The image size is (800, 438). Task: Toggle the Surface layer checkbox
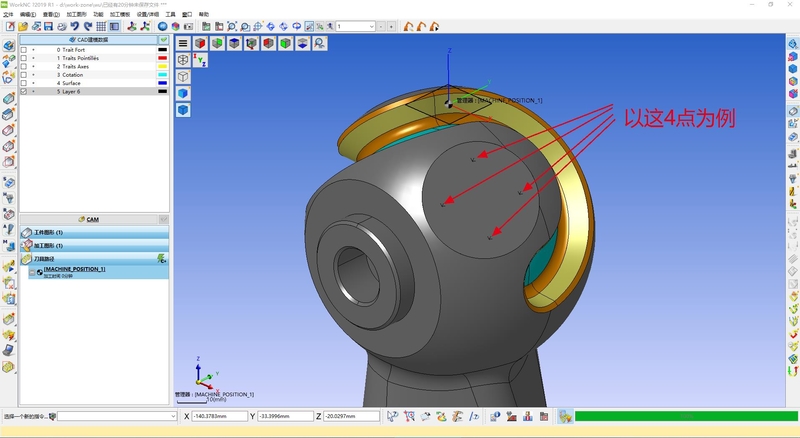(24, 83)
